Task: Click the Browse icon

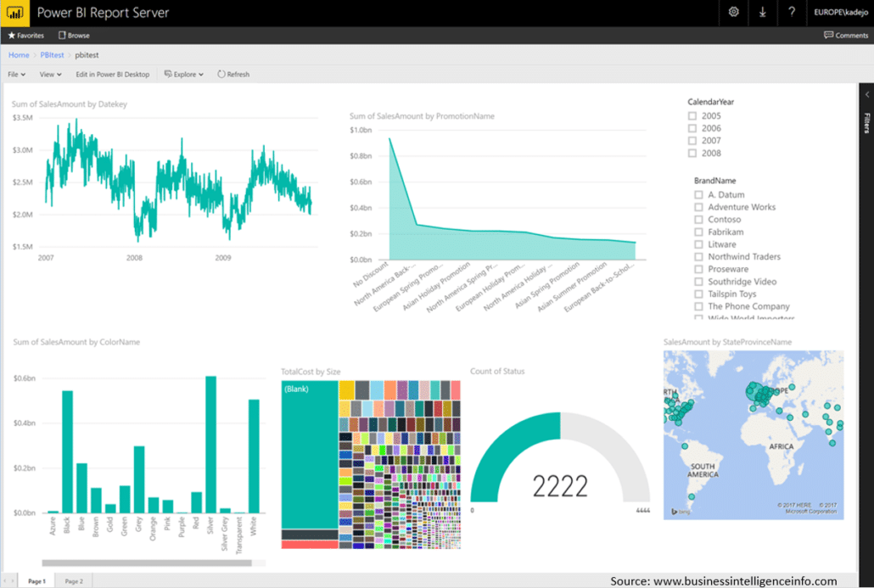Action: click(61, 35)
